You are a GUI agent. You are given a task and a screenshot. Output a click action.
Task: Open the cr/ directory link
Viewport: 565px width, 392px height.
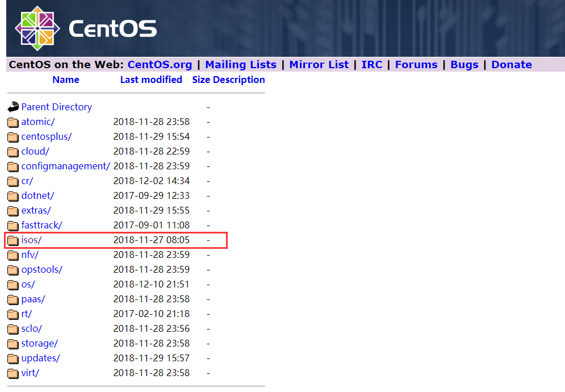[x=27, y=181]
